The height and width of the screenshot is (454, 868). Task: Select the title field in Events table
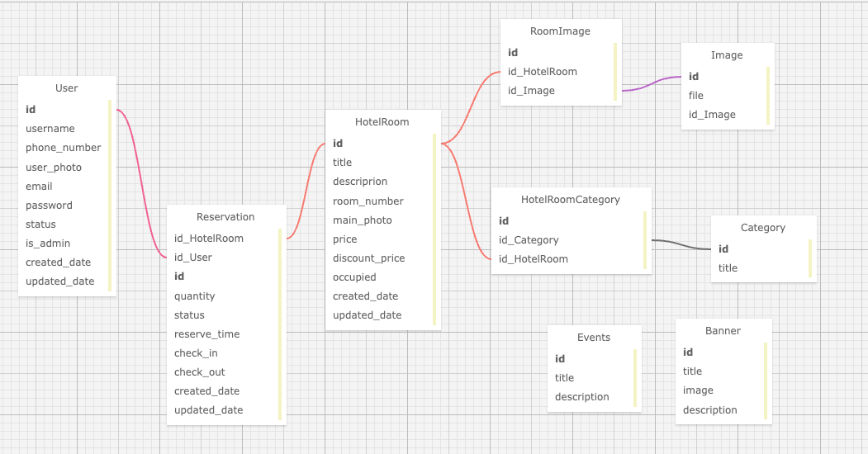(565, 378)
